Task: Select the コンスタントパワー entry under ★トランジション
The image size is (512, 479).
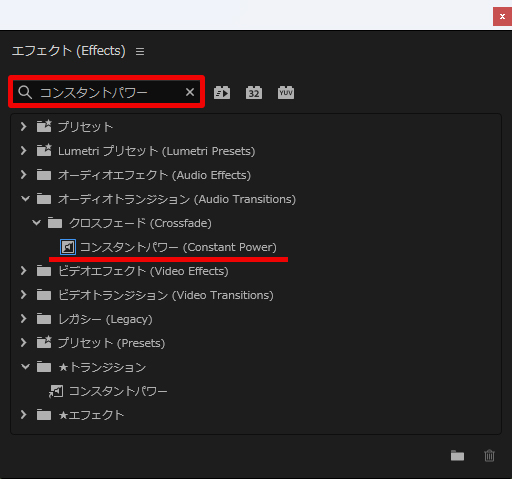Action: click(118, 391)
